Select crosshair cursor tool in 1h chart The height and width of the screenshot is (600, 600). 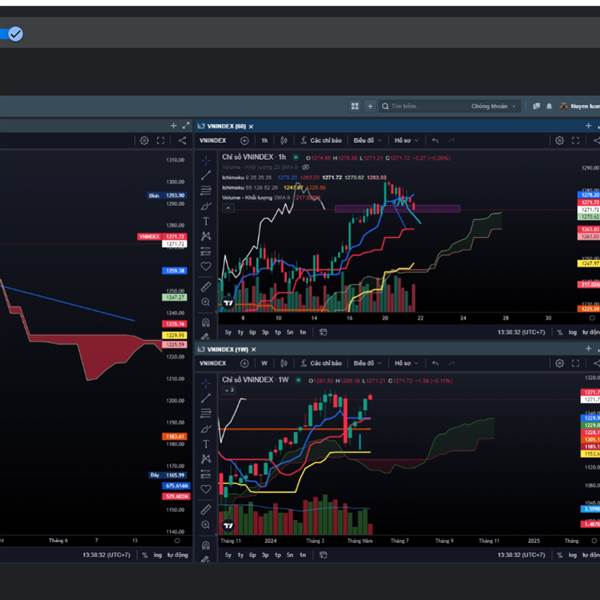tap(206, 160)
